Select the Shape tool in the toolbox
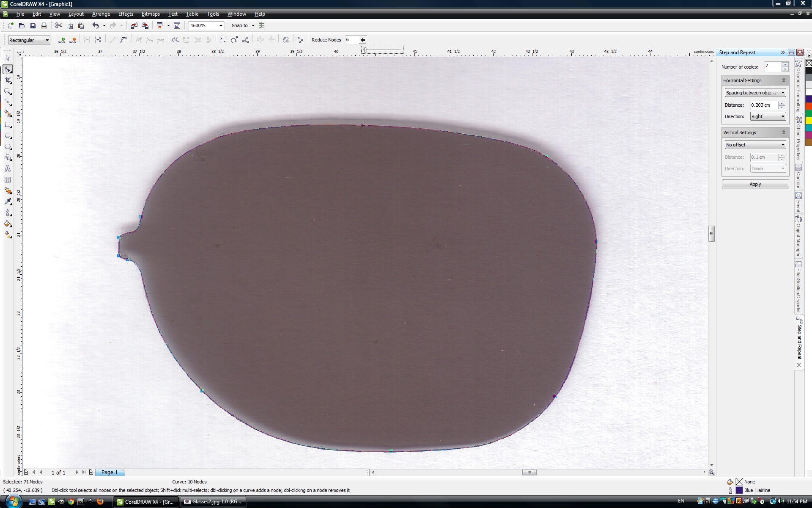The image size is (812, 508). [x=8, y=69]
